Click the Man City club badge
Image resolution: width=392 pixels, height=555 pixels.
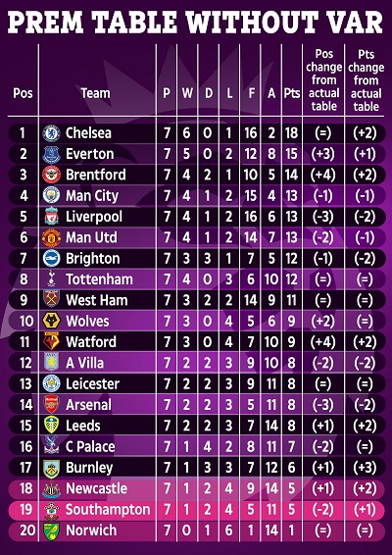[x=51, y=195]
